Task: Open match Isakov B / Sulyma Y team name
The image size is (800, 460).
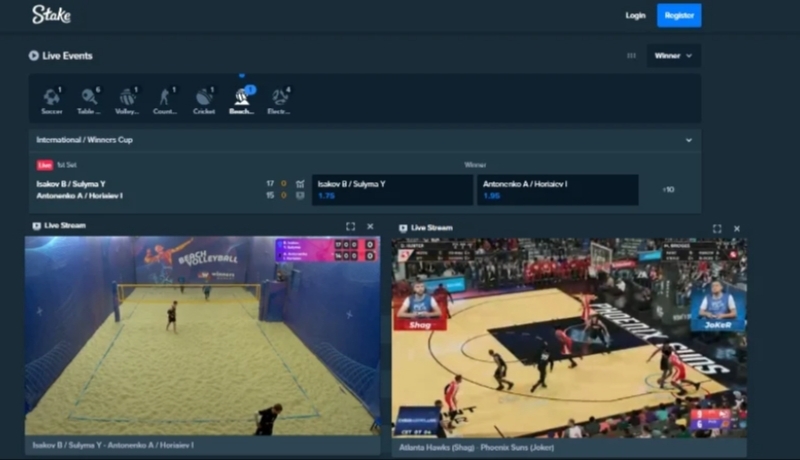Action: pos(71,184)
